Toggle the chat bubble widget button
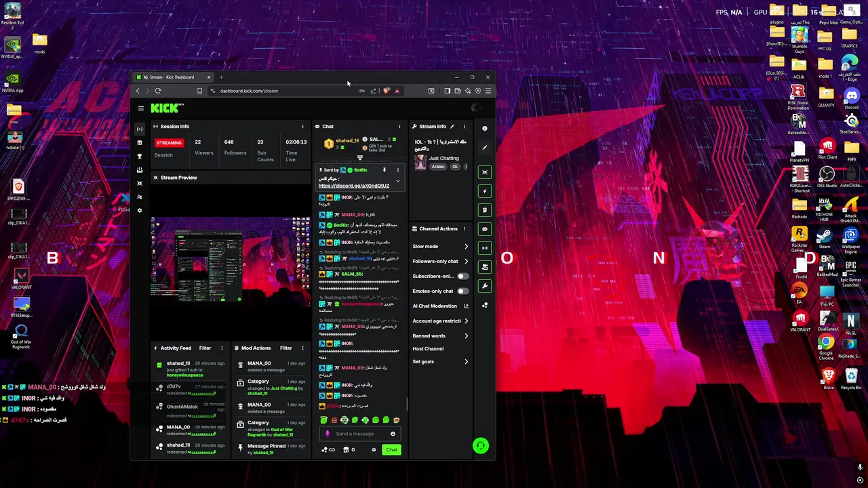 point(485,229)
